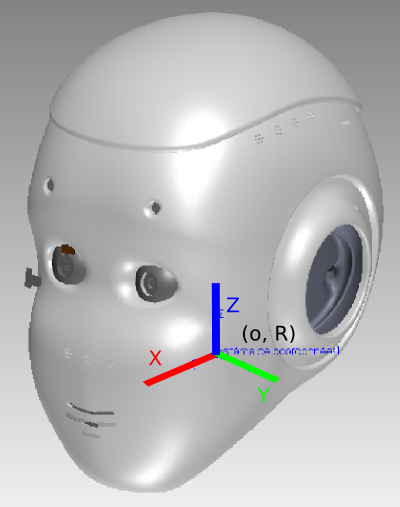Select the dark ear speaker insert
The width and height of the screenshot is (400, 507).
click(x=334, y=279)
